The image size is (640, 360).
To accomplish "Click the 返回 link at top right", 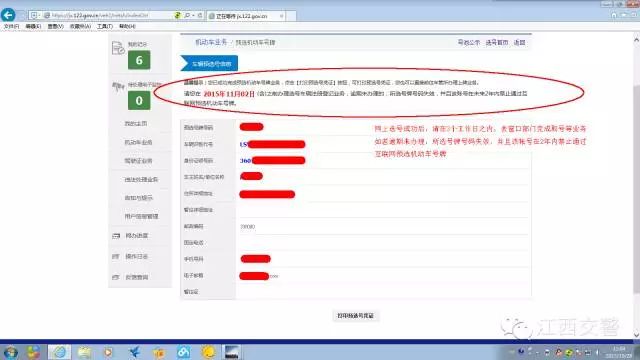I will (520, 42).
